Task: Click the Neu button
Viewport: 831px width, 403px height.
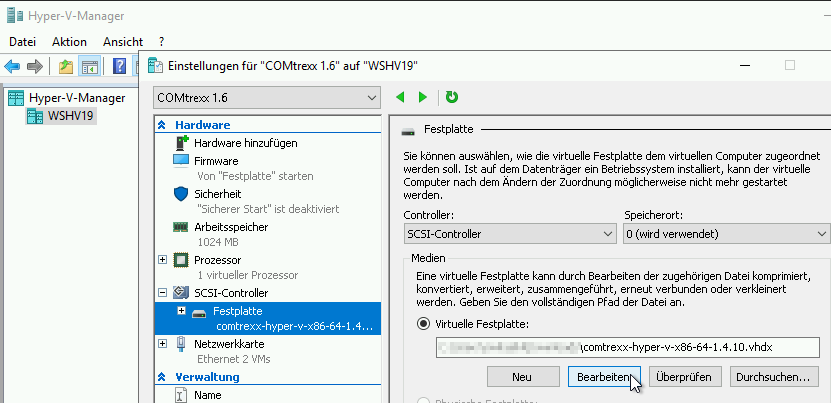Action: click(x=522, y=377)
